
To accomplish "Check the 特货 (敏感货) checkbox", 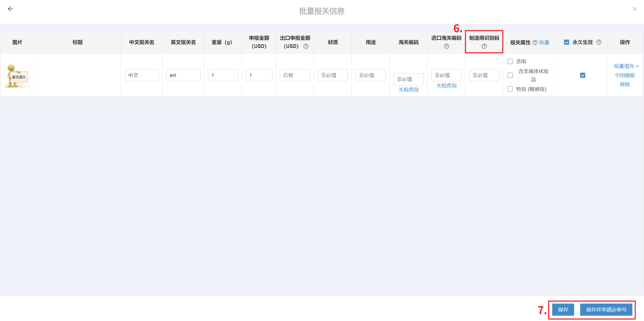I will (510, 89).
